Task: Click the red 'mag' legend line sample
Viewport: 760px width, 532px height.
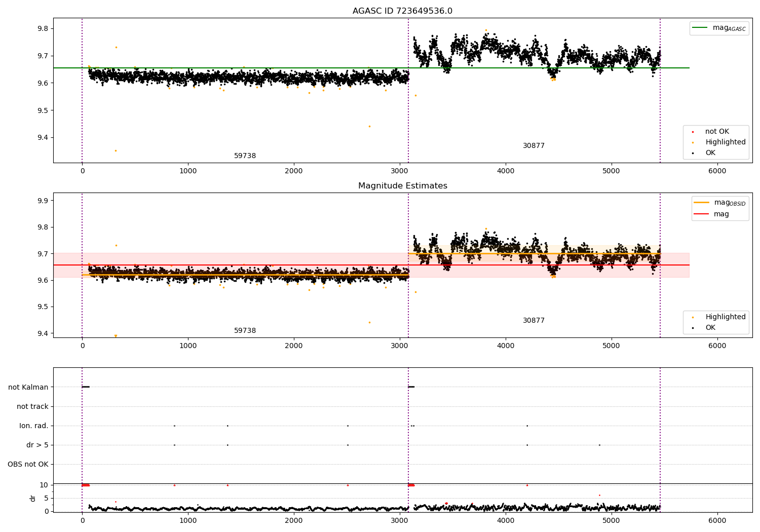Action: coord(702,214)
